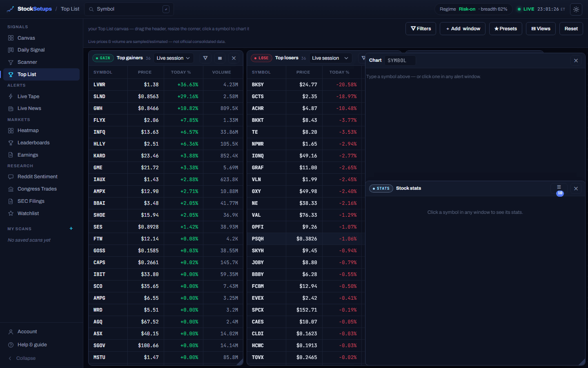Open the Daily Signal page
588x368 pixels.
pyautogui.click(x=41, y=50)
